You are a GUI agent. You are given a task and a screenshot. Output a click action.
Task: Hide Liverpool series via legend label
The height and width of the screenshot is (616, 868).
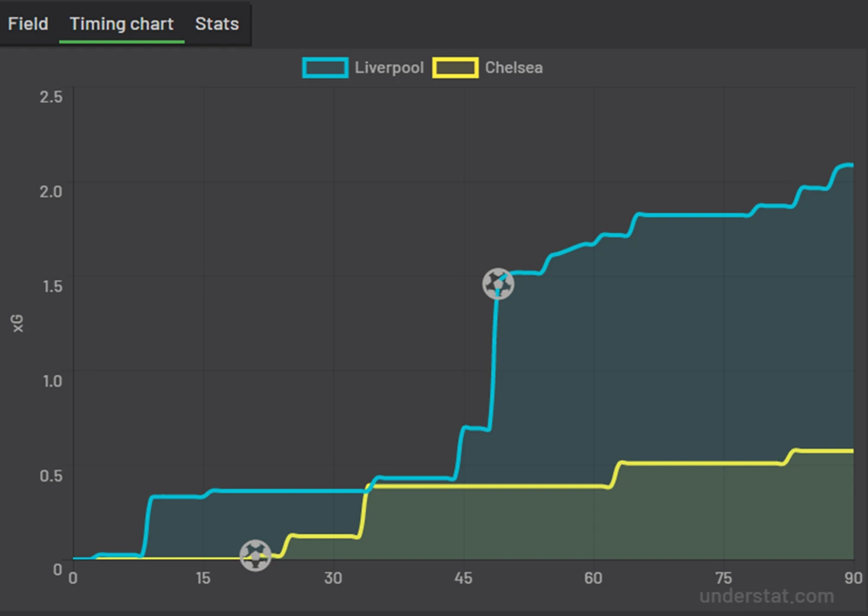point(389,68)
